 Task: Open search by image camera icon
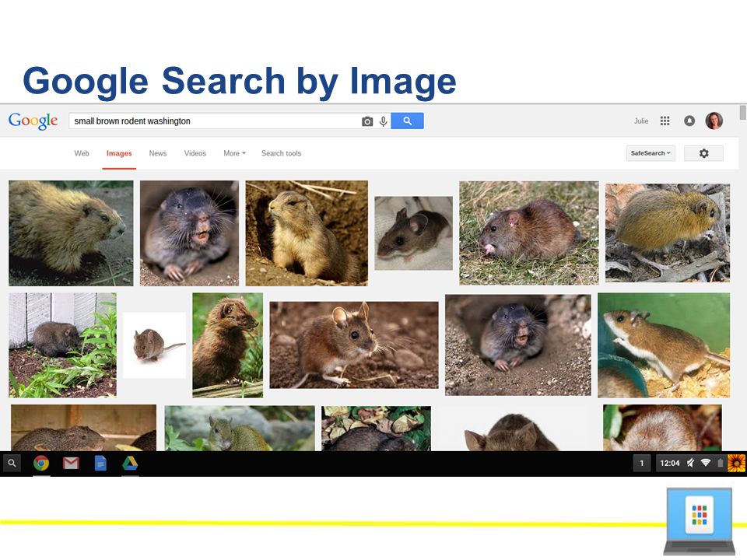point(366,121)
